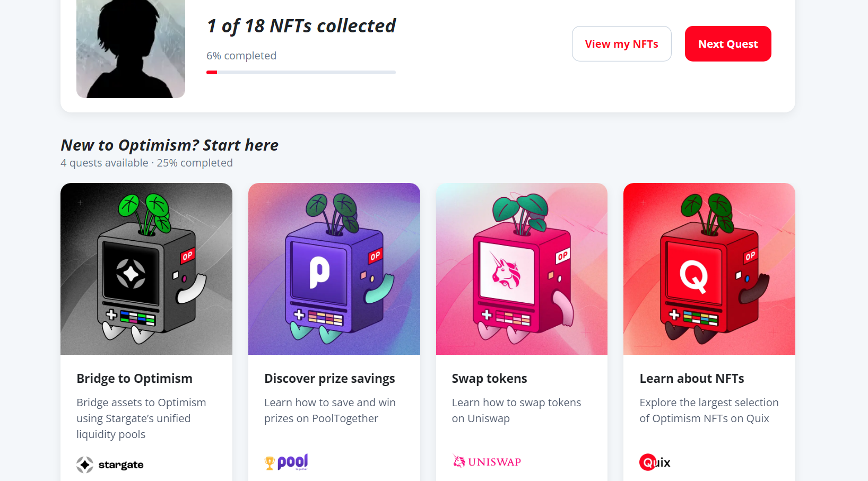The image size is (868, 481).
Task: Click the NFT collection progress bar
Action: point(301,72)
